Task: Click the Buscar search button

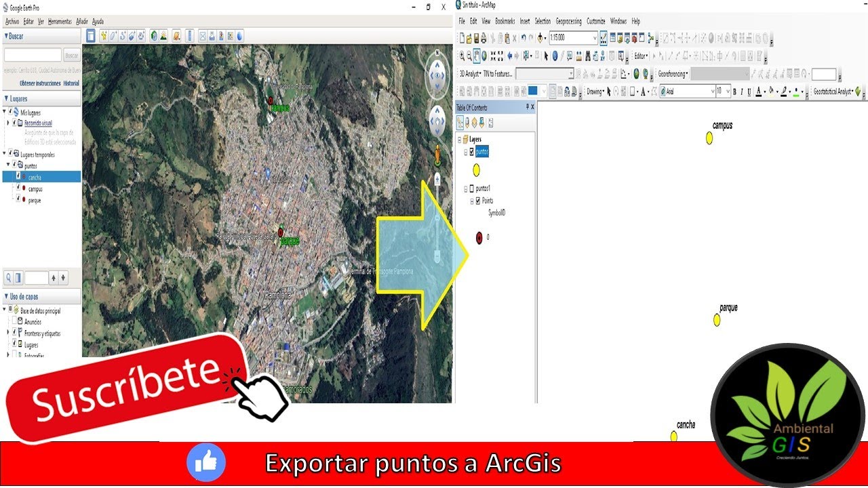Action: [x=72, y=56]
